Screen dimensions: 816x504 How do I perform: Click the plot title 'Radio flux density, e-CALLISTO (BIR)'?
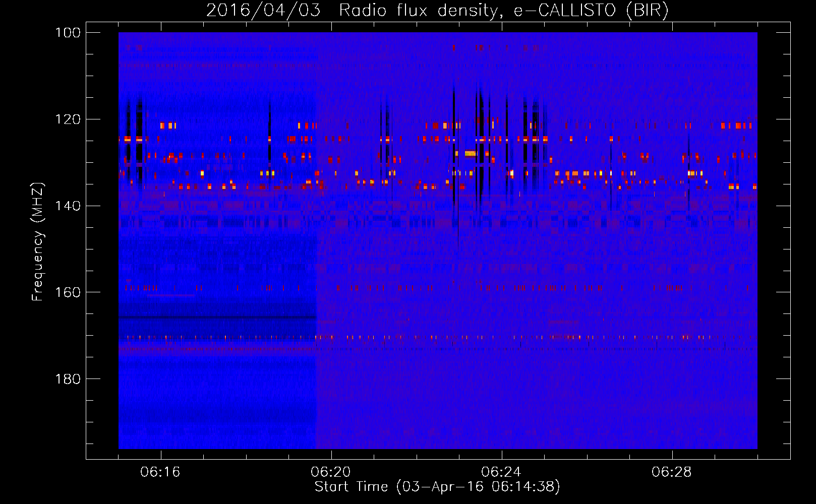[x=503, y=11]
